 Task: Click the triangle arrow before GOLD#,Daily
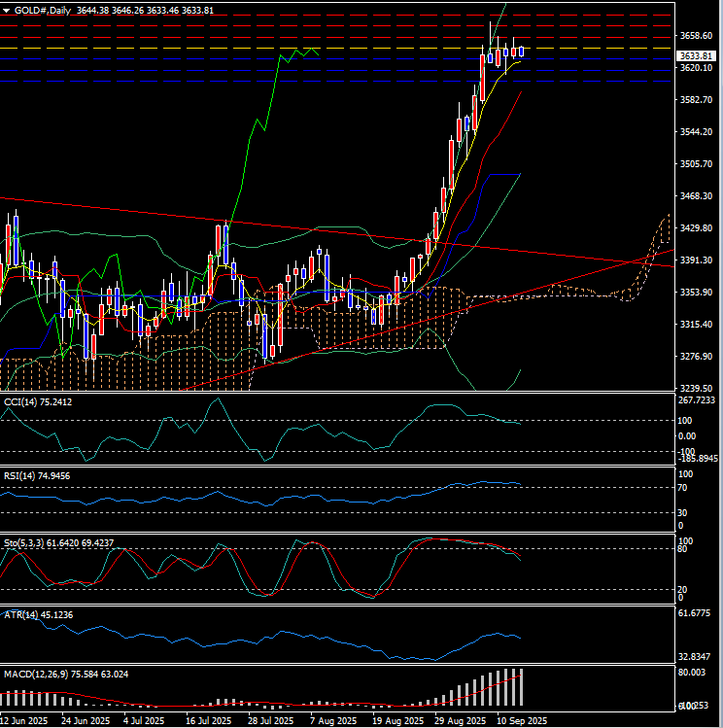click(x=7, y=11)
